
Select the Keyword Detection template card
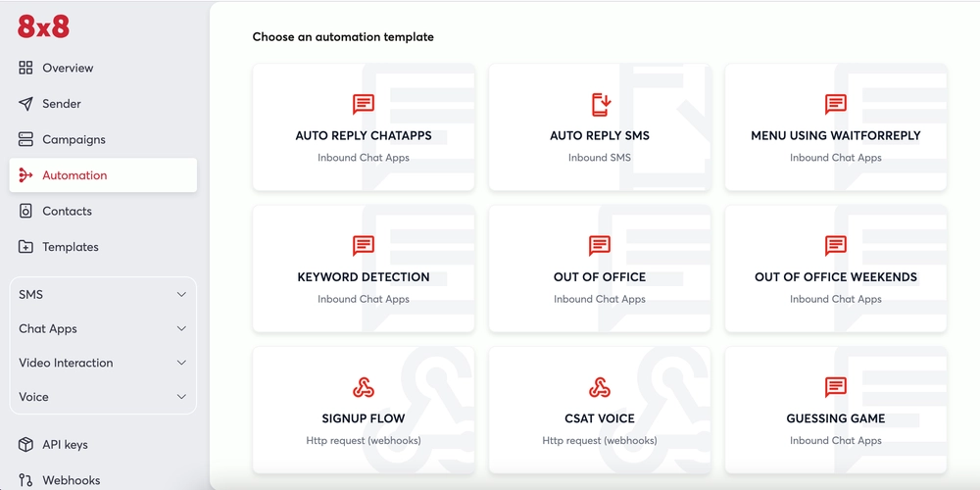(364, 269)
